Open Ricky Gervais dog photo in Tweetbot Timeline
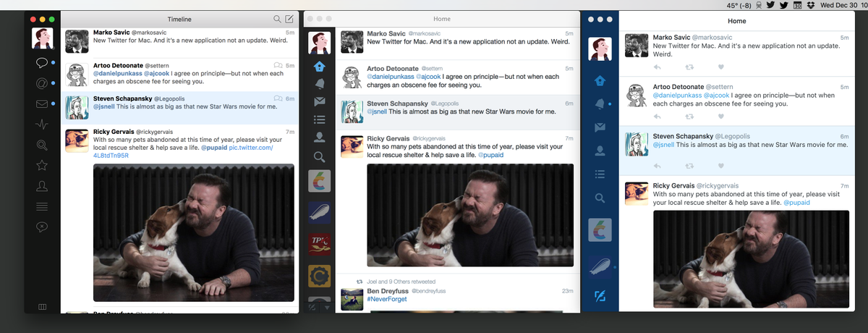The width and height of the screenshot is (868, 333). click(x=194, y=232)
